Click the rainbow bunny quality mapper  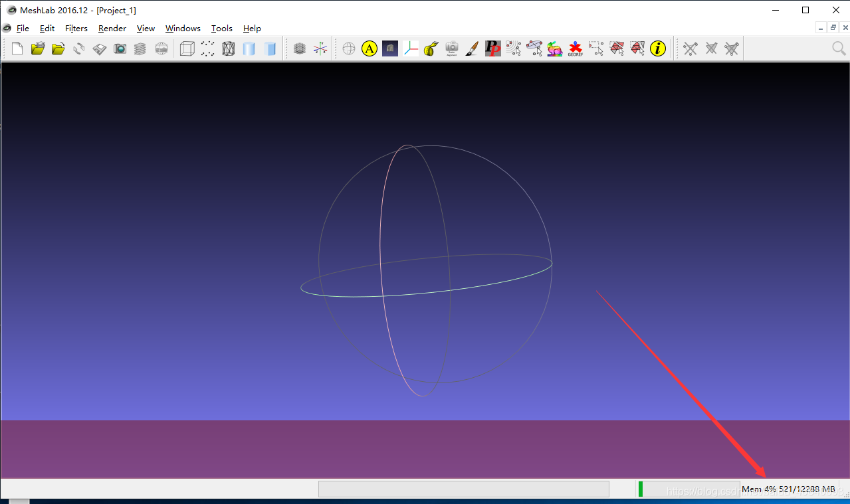(x=555, y=48)
